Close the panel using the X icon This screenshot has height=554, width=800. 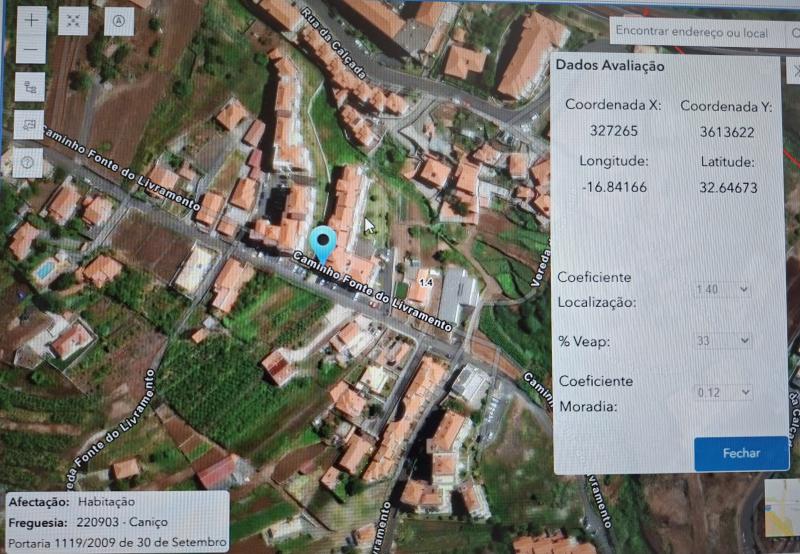coord(795,71)
